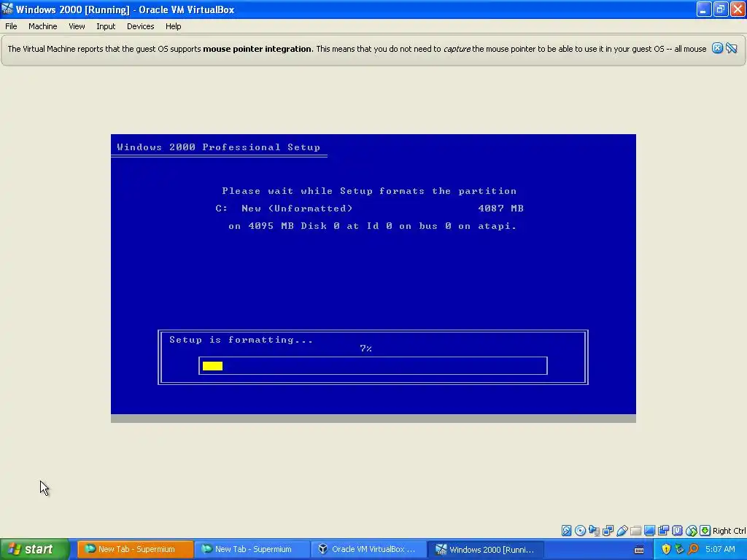Click inside the Windows 2000 Setup screen
The height and width of the screenshot is (560, 747).
(373, 278)
